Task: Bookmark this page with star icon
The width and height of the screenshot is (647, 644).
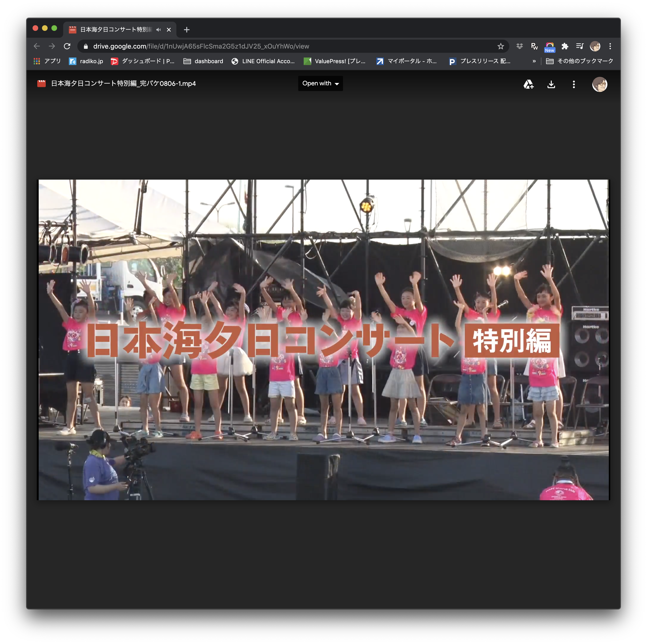Action: point(500,46)
